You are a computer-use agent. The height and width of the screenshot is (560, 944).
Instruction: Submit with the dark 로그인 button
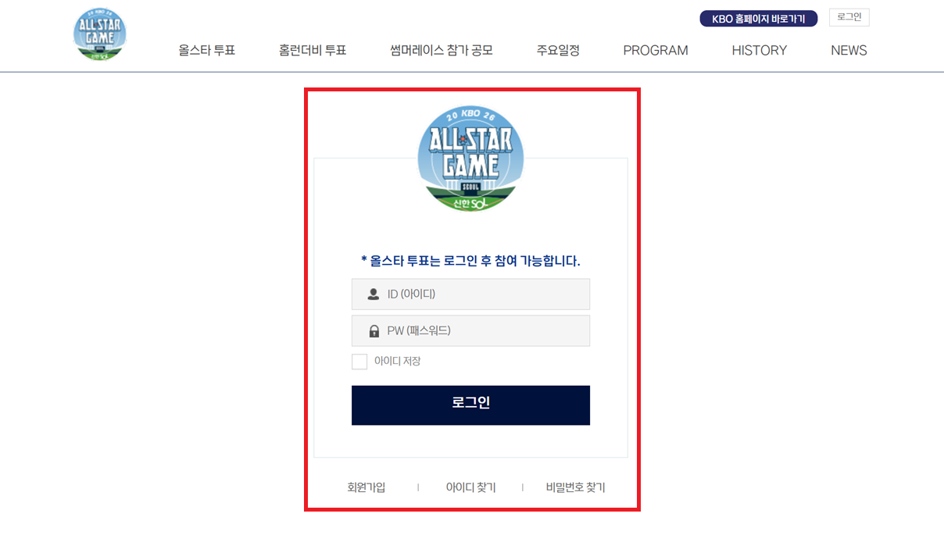pyautogui.click(x=470, y=405)
